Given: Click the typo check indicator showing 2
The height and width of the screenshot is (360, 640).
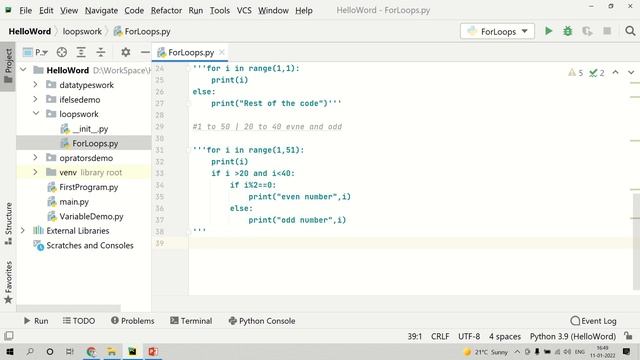Looking at the screenshot, I should point(597,73).
